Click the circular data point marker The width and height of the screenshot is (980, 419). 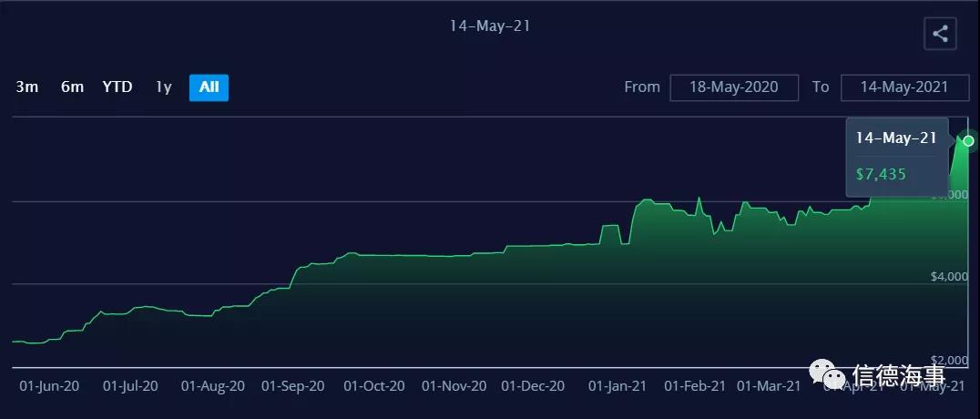pos(969,140)
